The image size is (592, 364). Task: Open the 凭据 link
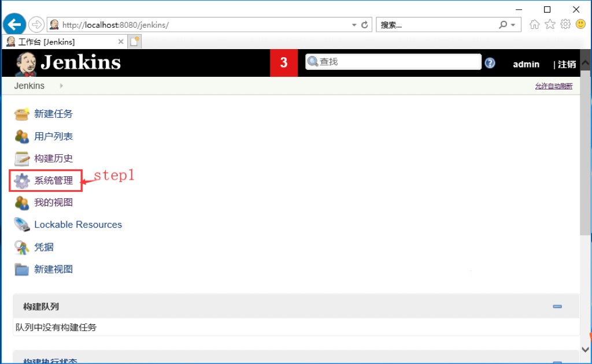point(44,247)
